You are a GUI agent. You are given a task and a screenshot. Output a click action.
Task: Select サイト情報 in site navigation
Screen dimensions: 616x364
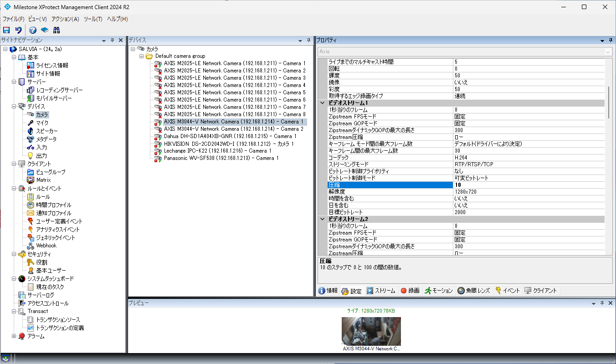tap(48, 74)
